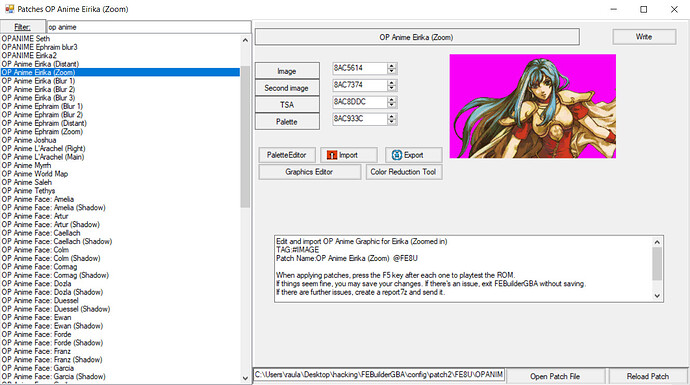Click description box scroll up arrow
This screenshot has width=690, height=385.
[657, 242]
